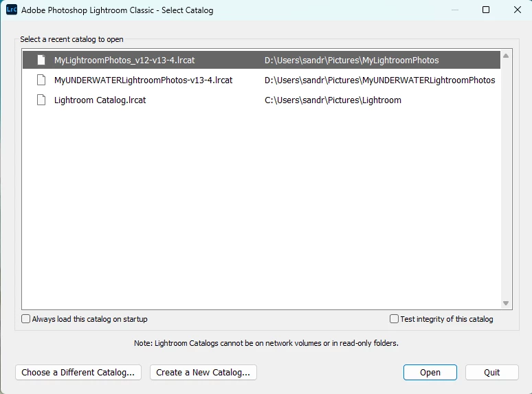Quit Lightroom Classic
532x394 pixels.
click(491, 372)
